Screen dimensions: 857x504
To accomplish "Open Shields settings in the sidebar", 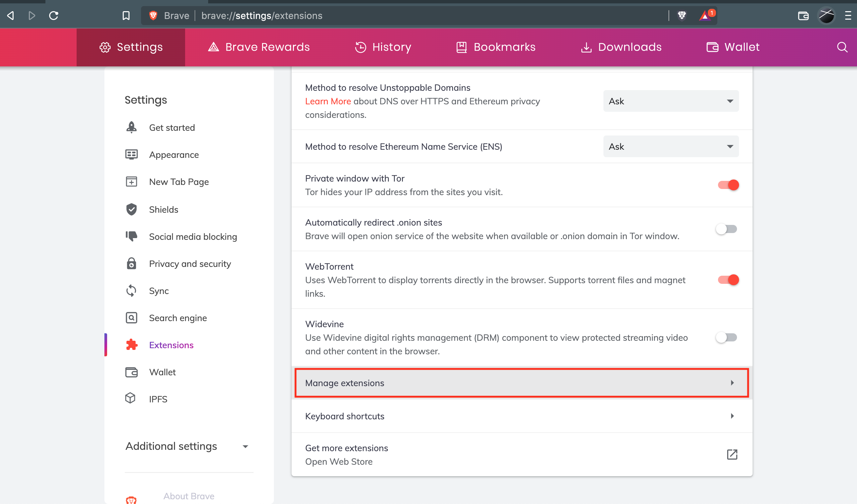I will pyautogui.click(x=164, y=209).
